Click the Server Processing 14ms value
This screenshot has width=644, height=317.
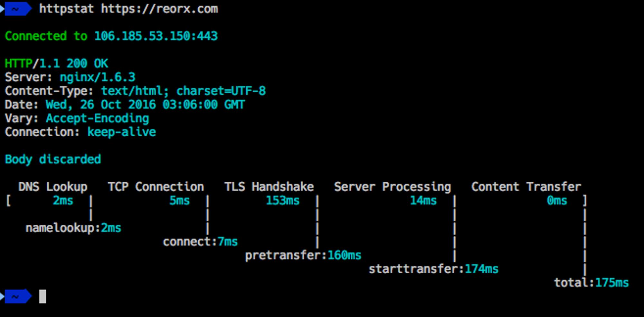pyautogui.click(x=423, y=201)
